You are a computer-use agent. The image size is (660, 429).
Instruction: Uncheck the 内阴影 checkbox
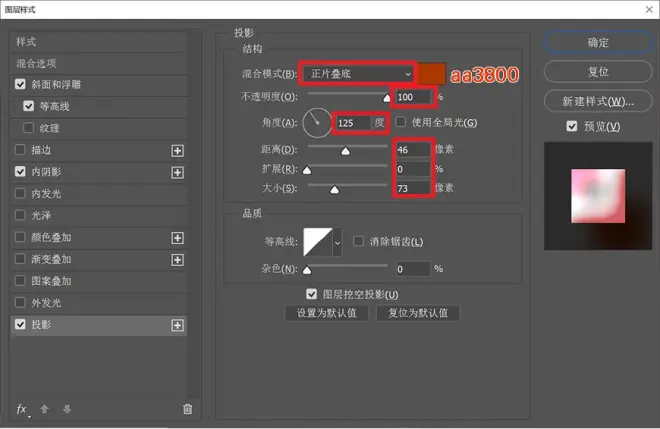pyautogui.click(x=20, y=172)
